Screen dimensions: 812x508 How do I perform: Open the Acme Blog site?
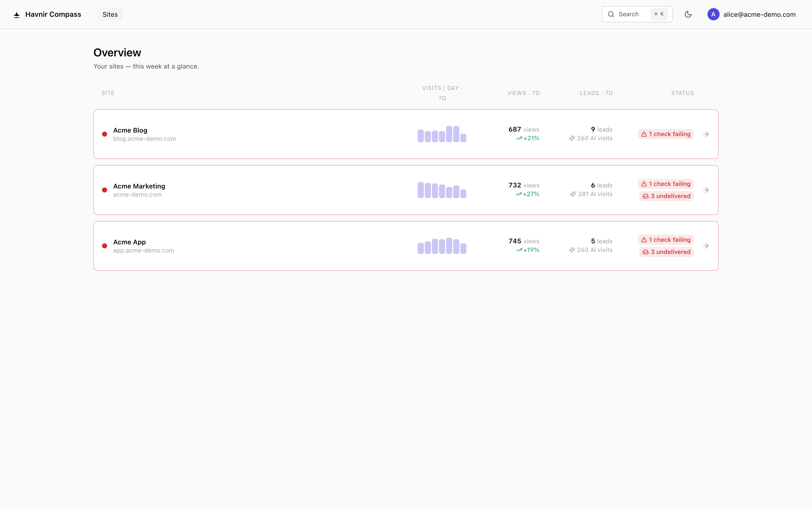pos(130,130)
